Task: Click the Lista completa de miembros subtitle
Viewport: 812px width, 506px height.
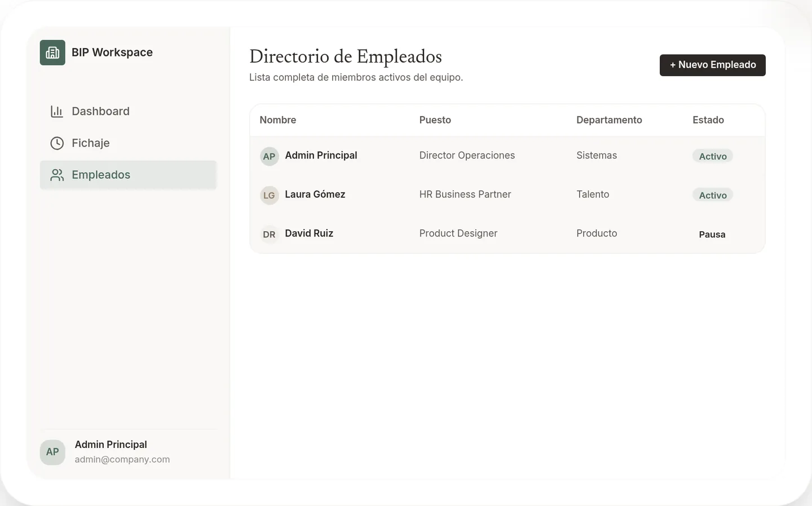Action: [x=356, y=77]
